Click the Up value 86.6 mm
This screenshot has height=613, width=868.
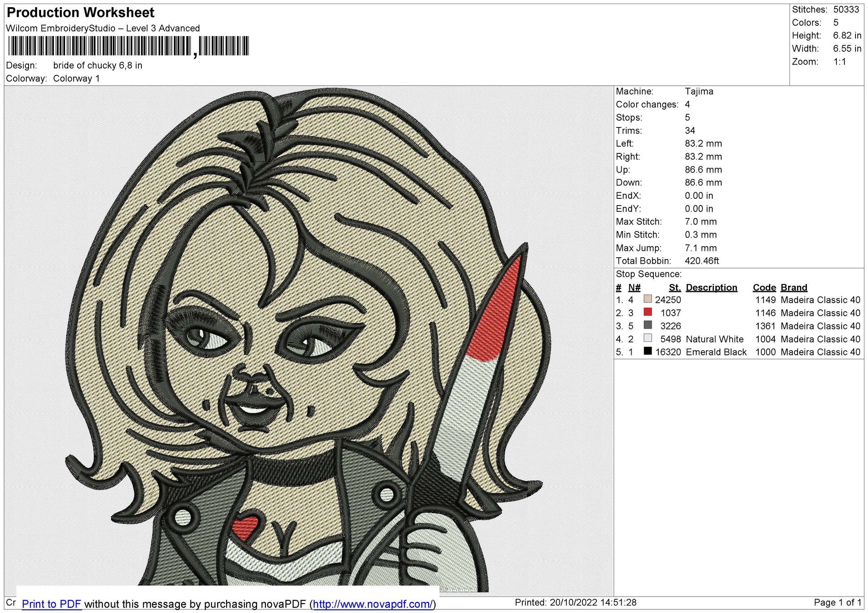tap(703, 169)
